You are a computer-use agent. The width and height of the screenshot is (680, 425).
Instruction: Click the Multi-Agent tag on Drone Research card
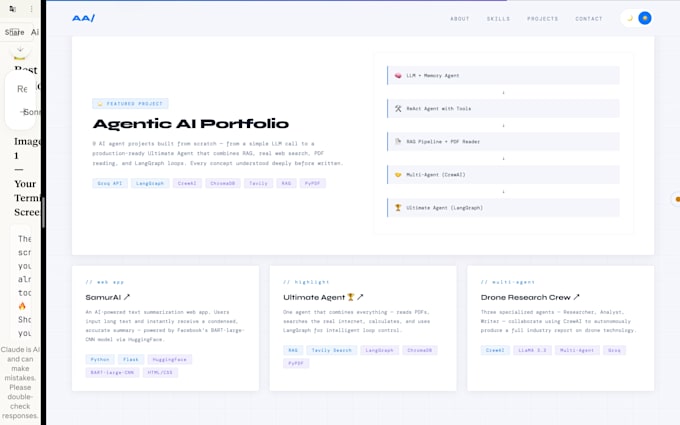(577, 350)
